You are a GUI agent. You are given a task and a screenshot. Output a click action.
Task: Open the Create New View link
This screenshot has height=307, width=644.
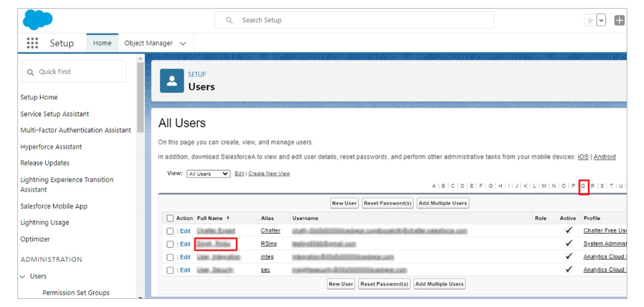point(269,174)
